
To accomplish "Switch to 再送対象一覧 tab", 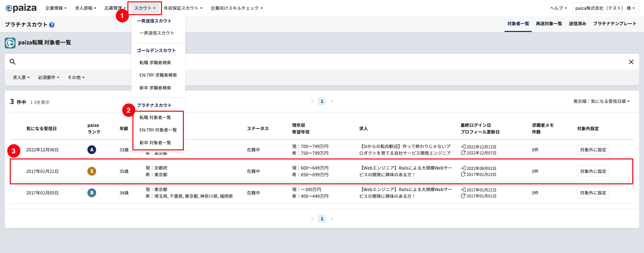I will [x=549, y=24].
